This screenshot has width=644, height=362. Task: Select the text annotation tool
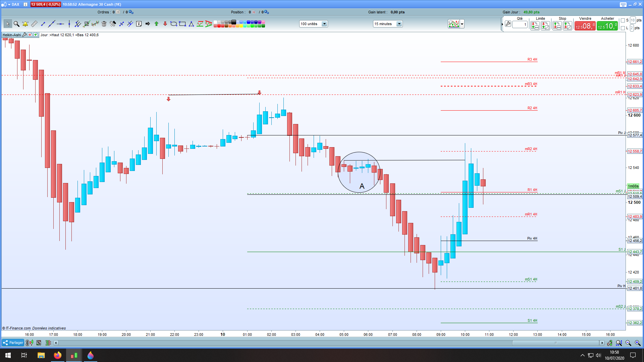(x=139, y=24)
